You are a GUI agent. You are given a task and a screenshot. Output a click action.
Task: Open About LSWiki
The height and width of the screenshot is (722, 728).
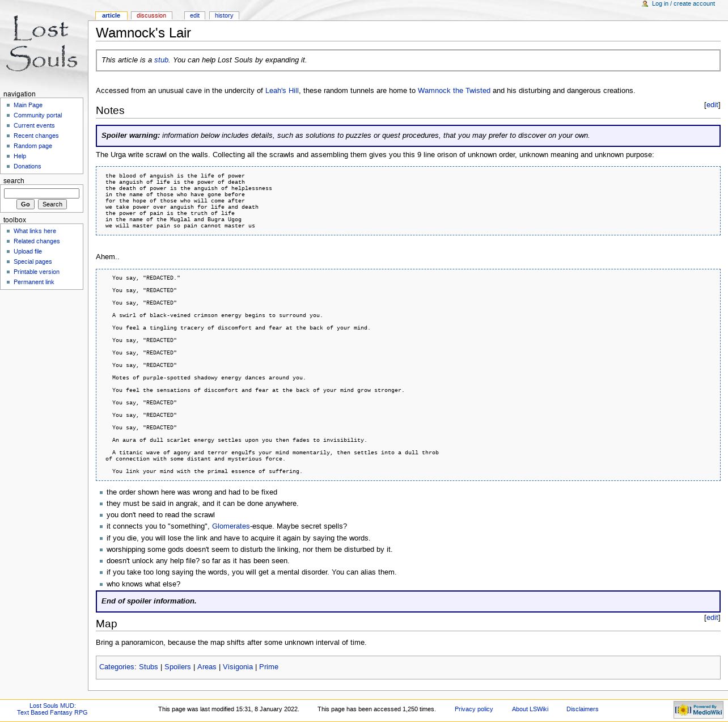coord(530,710)
